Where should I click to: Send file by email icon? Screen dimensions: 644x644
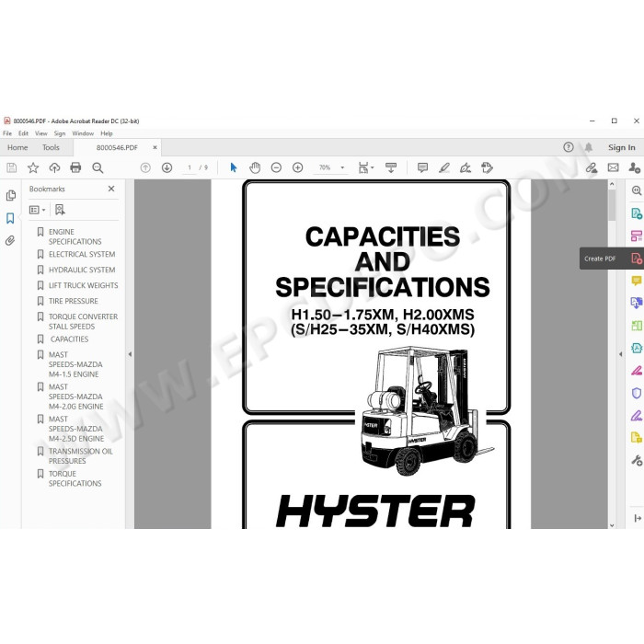point(614,167)
